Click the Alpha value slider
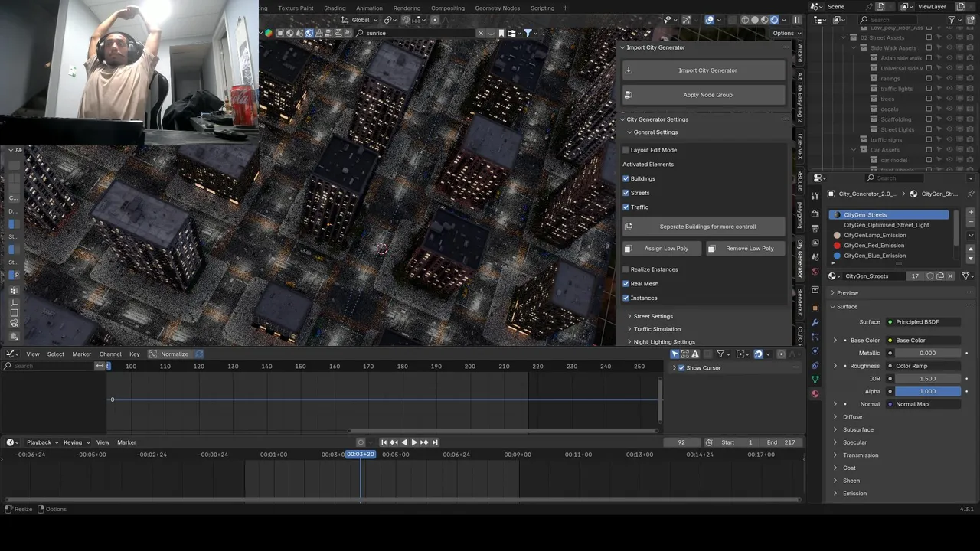The image size is (980, 551). (927, 391)
